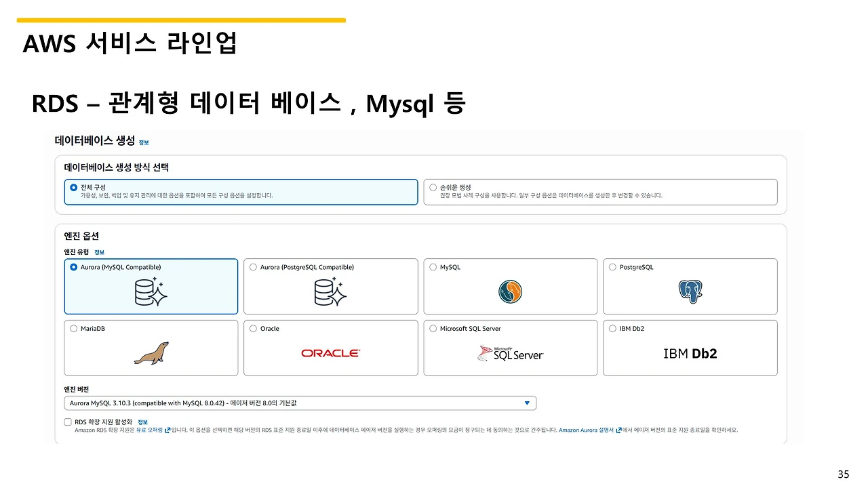Click the '엔진 유형' label
This screenshot has width=868, height=488.
coord(77,252)
